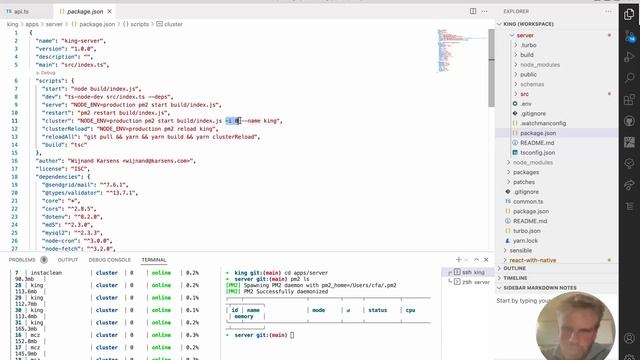
Task: Collapse the SIDEBAR MARKDOWN NOTES section
Action: pos(540,288)
